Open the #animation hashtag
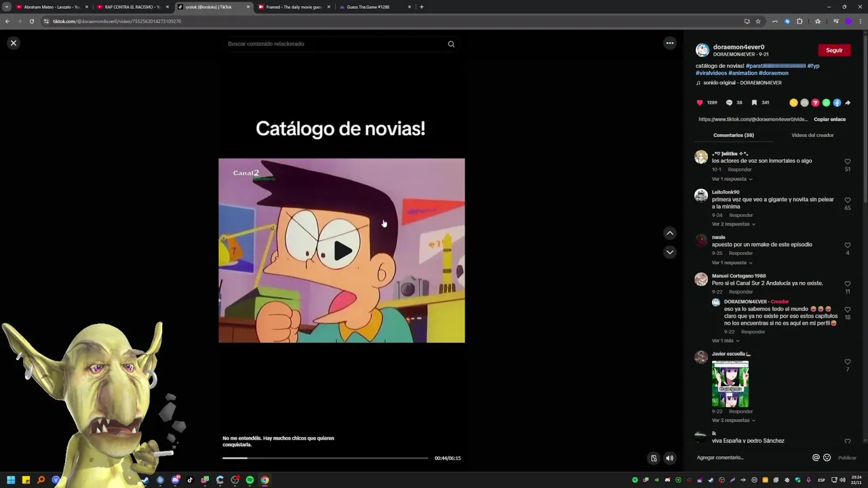 pyautogui.click(x=743, y=73)
